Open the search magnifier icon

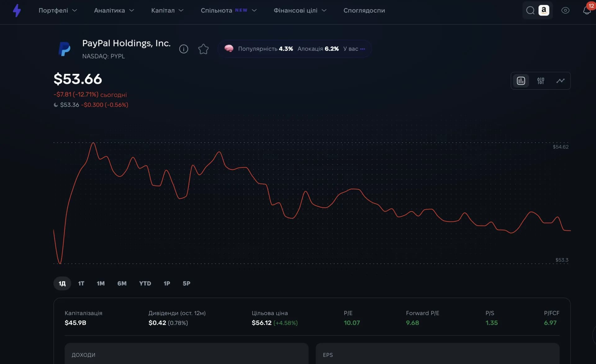tap(530, 11)
